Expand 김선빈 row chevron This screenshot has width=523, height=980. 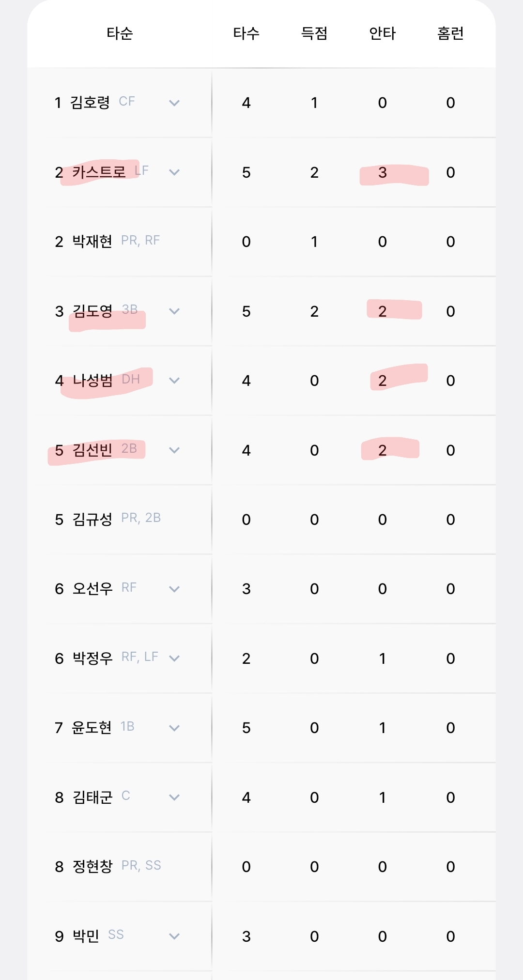(x=174, y=450)
